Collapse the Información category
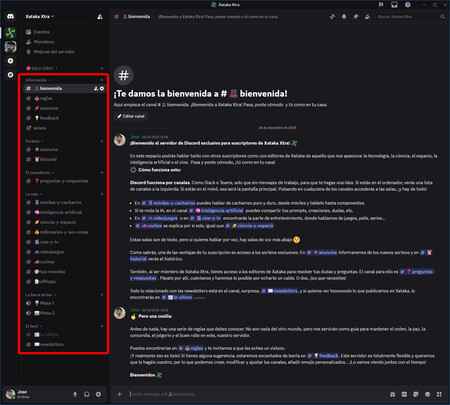Viewport: 450px width, 405px height. coord(38,80)
